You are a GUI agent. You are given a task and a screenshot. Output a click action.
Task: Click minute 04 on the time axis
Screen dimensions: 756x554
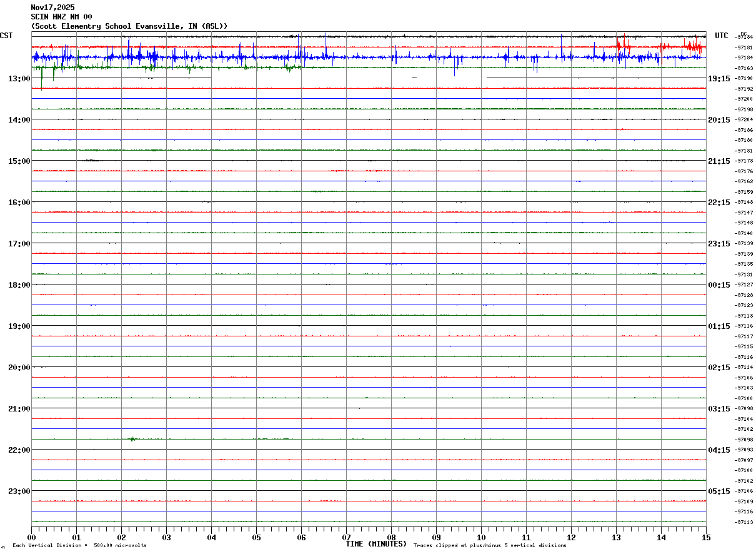pyautogui.click(x=211, y=538)
